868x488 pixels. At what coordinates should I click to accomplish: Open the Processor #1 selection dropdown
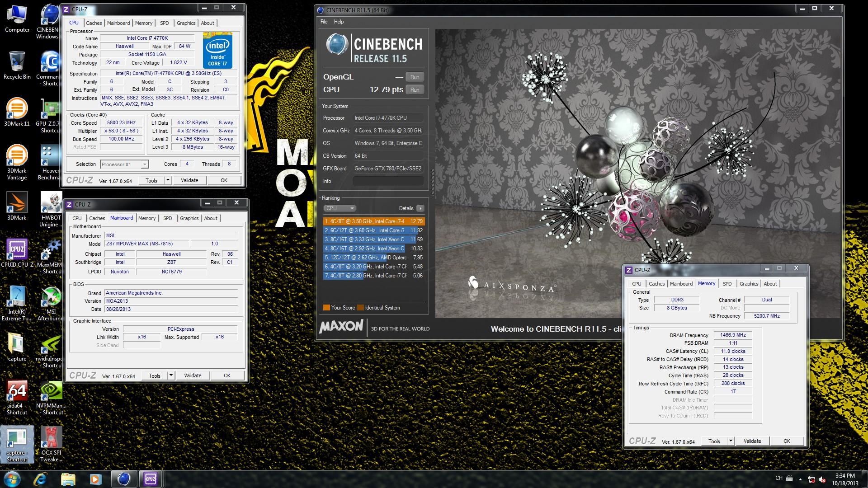[124, 164]
